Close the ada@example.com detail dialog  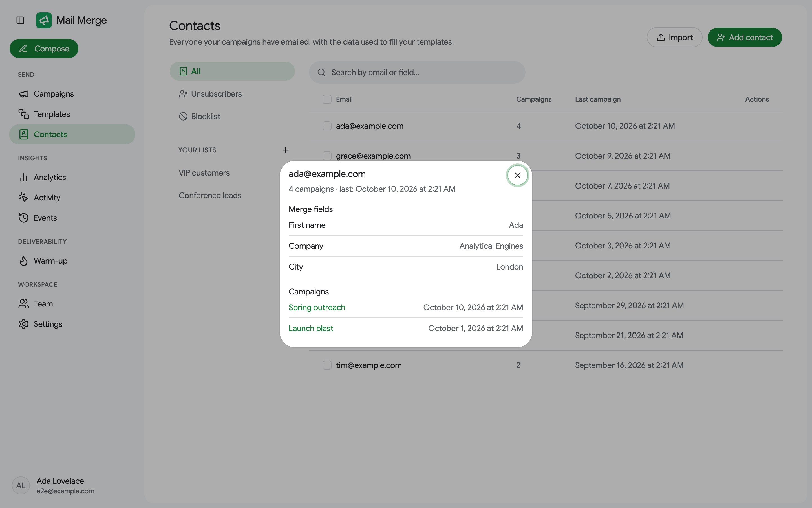(517, 175)
